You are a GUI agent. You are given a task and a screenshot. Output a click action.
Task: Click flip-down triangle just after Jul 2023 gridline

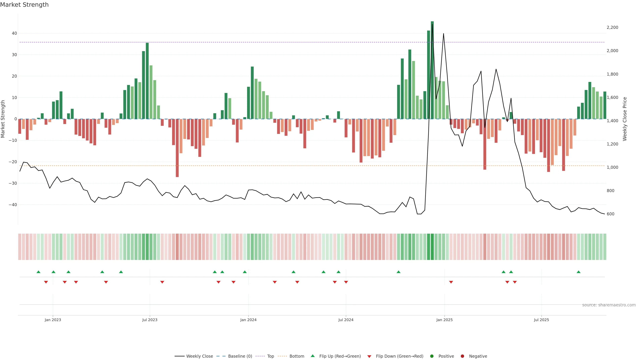(x=162, y=282)
